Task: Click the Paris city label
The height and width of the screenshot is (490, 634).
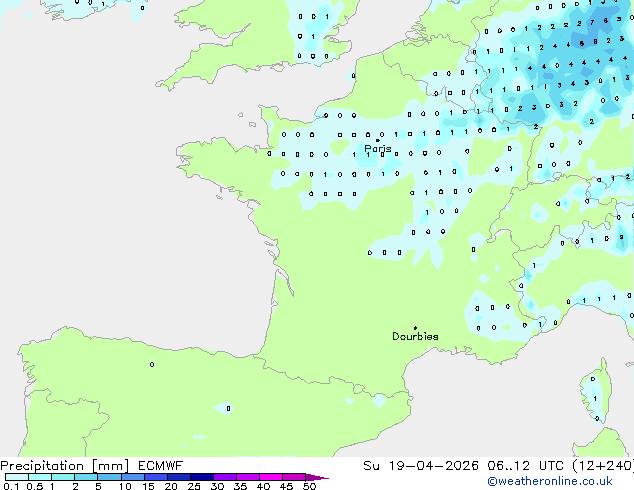Action: (x=378, y=149)
